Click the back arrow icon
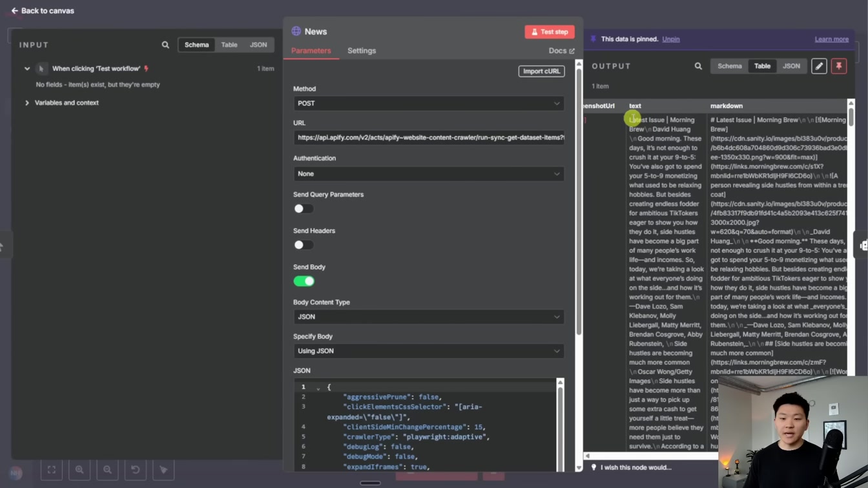 tap(15, 11)
